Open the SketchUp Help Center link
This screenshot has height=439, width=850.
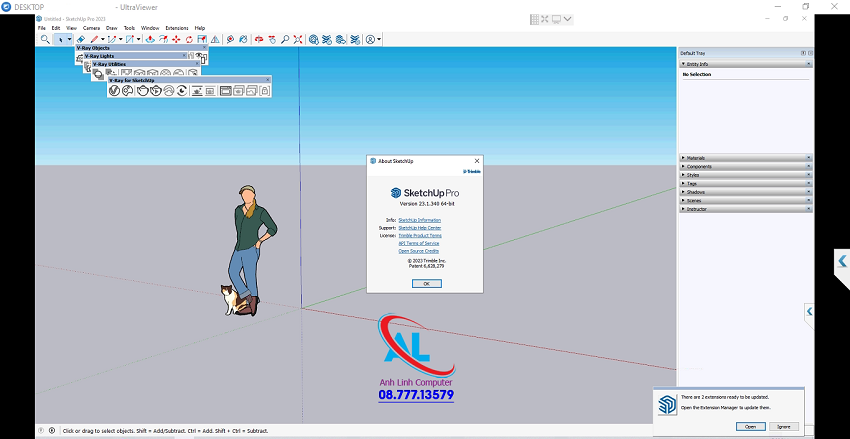419,227
